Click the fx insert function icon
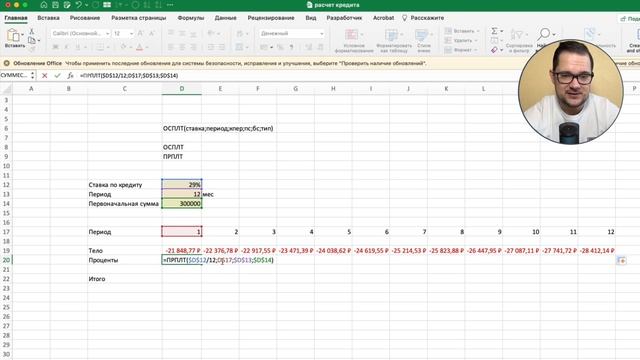Viewport: 640px width, 360px height. click(70, 76)
